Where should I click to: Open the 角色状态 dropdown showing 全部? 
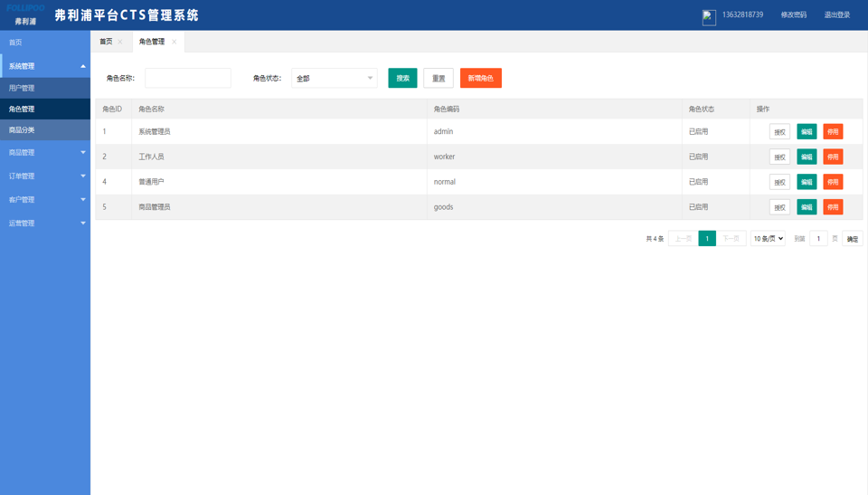(334, 79)
